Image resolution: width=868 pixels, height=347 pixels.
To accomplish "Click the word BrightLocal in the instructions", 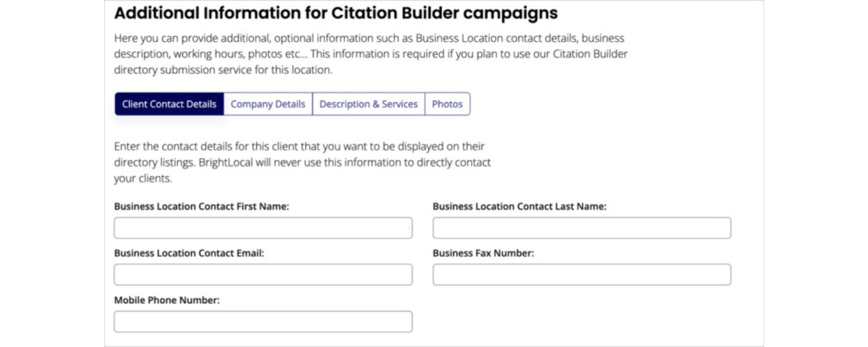I will coord(228,163).
